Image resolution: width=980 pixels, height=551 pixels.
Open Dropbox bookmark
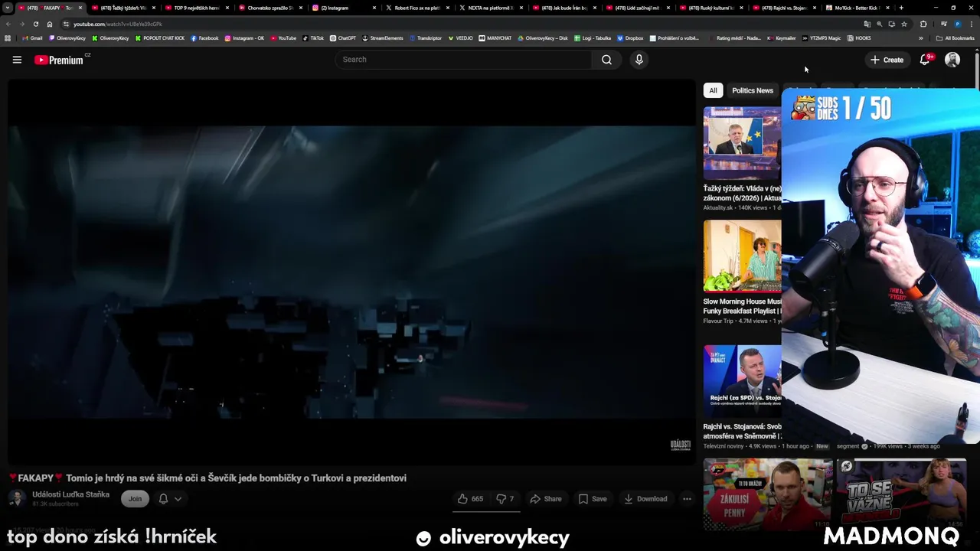point(630,37)
